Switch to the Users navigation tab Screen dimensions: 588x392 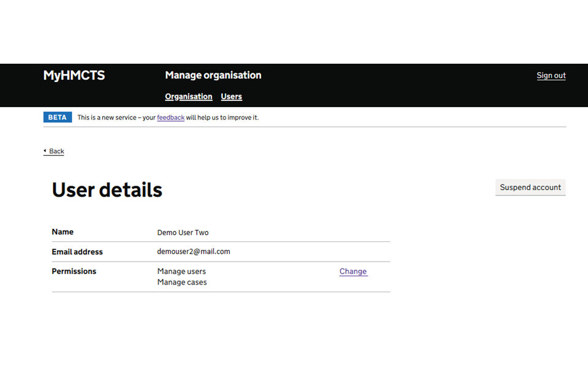click(232, 97)
